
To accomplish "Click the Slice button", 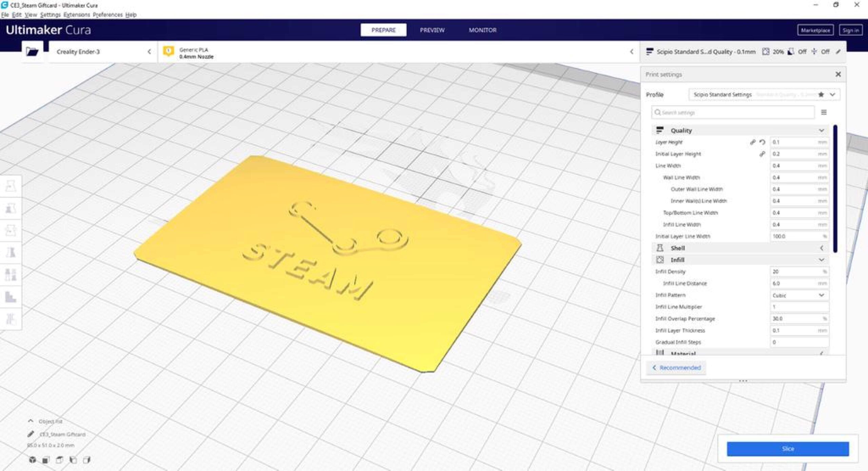I will click(x=788, y=448).
